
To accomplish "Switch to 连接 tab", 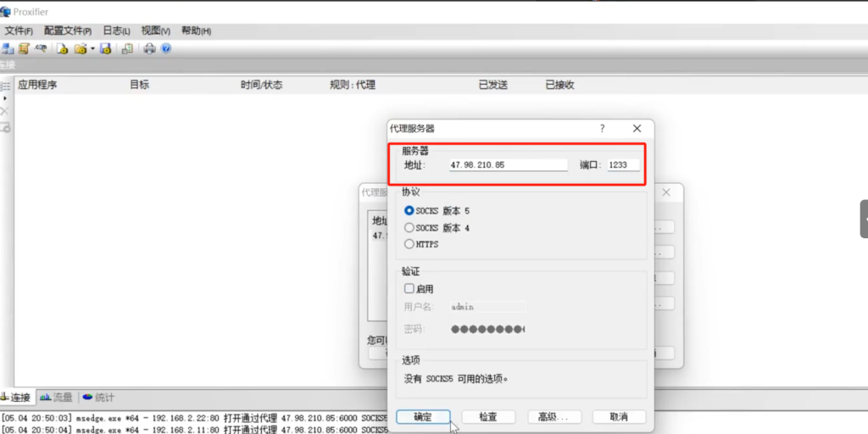I will tap(18, 398).
